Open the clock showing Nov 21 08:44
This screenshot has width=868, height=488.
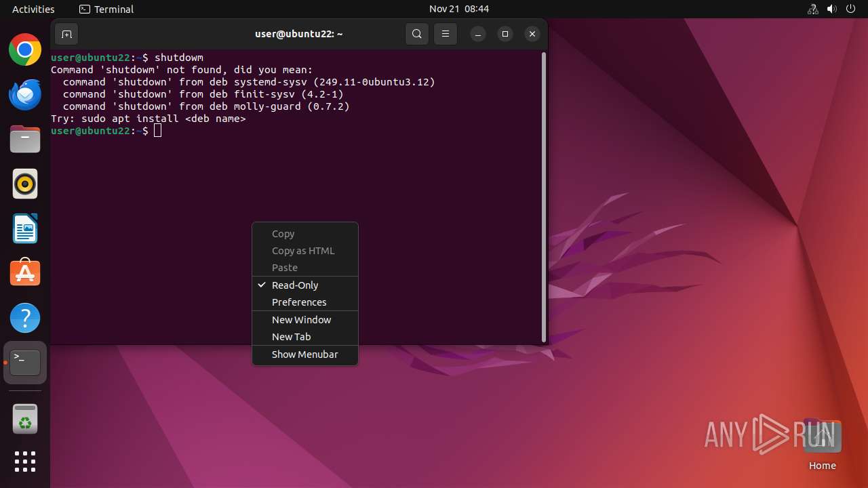459,9
